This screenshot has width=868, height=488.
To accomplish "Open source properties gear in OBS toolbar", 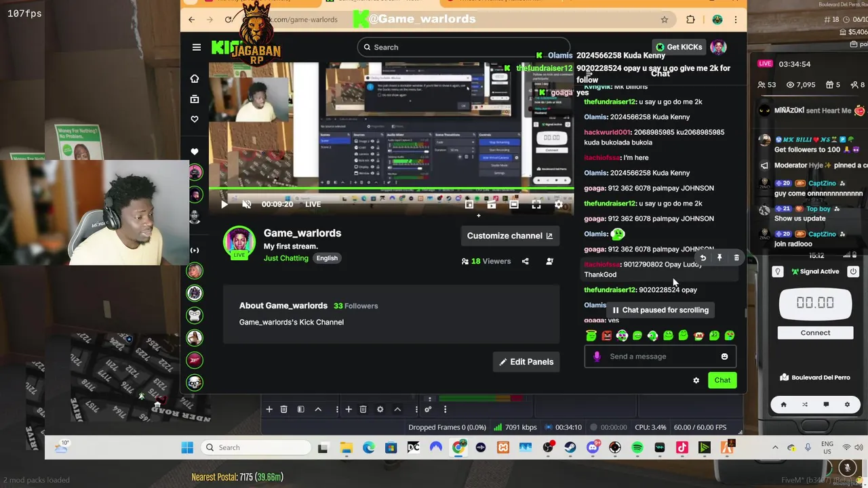I will (380, 409).
